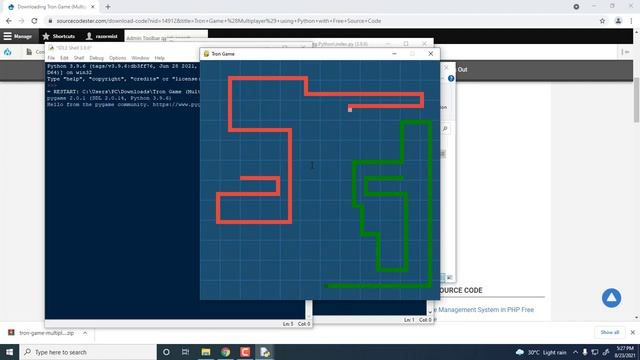Open the downloaded tron-game-multipl zip file
Image resolution: width=640 pixels, height=360 pixels.
pyautogui.click(x=47, y=333)
